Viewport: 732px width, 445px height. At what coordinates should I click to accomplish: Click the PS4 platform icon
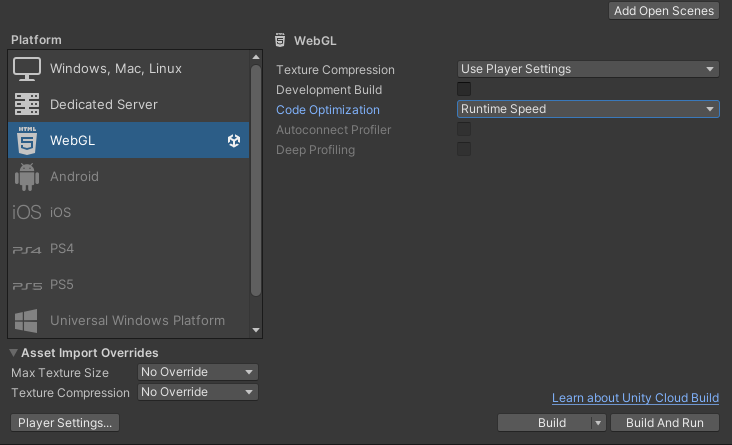[27, 249]
